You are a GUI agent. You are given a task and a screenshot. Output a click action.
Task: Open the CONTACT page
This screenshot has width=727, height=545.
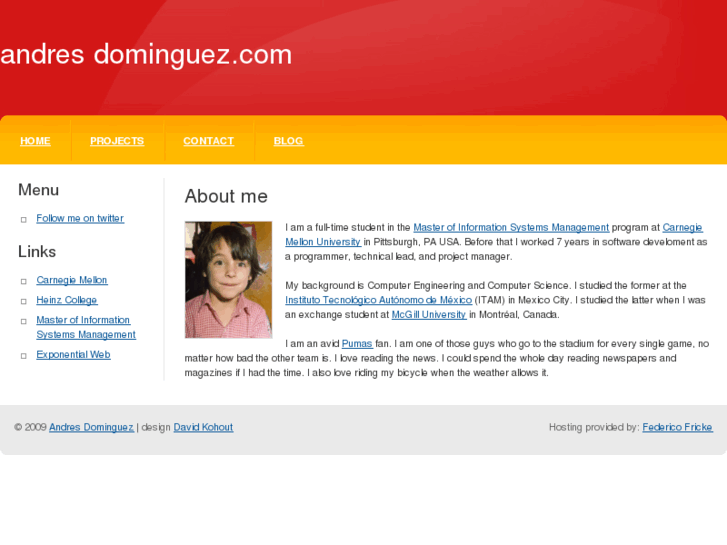pyautogui.click(x=209, y=141)
